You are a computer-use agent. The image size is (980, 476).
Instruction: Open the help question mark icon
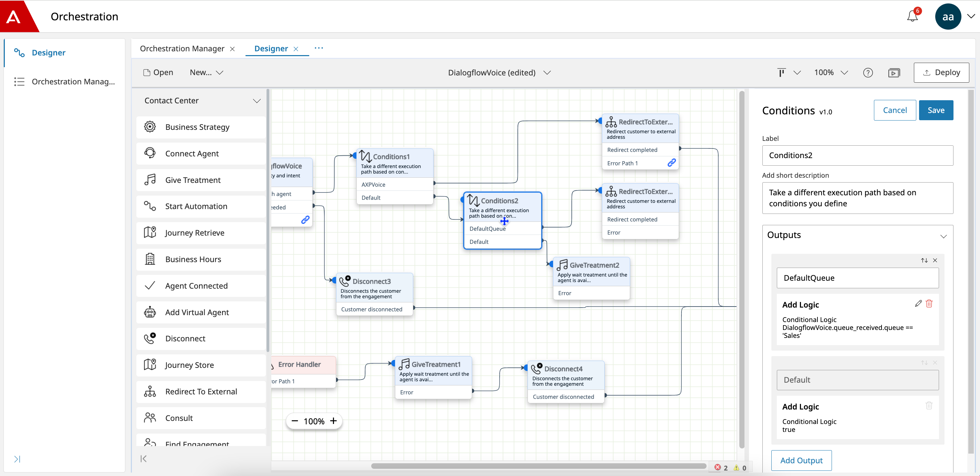[868, 73]
